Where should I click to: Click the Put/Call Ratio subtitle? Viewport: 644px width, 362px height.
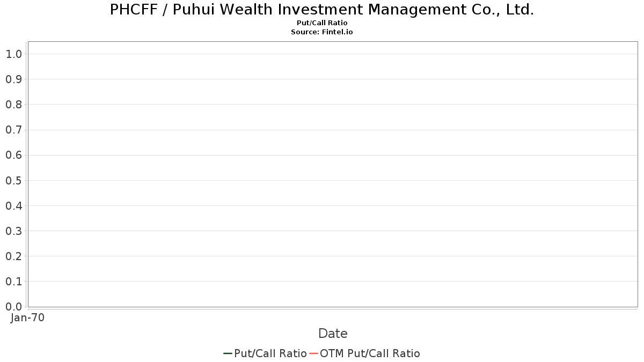(x=322, y=23)
